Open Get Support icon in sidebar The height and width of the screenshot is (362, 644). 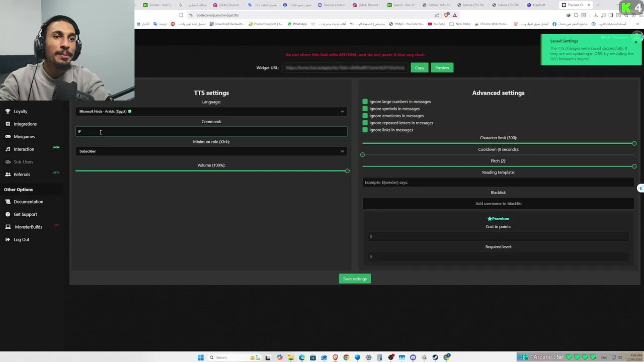pyautogui.click(x=8, y=214)
